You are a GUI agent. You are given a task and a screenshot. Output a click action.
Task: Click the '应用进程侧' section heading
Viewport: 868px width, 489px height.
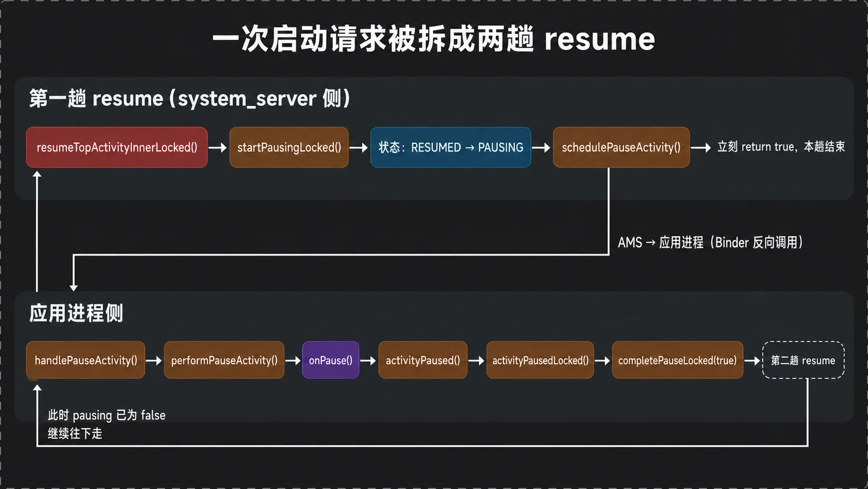pyautogui.click(x=76, y=313)
